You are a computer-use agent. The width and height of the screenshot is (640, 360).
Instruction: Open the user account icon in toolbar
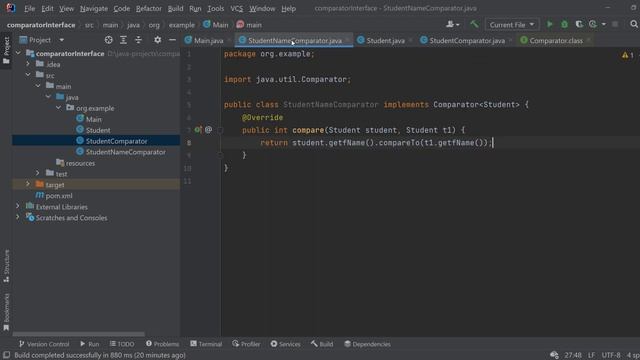tap(452, 24)
